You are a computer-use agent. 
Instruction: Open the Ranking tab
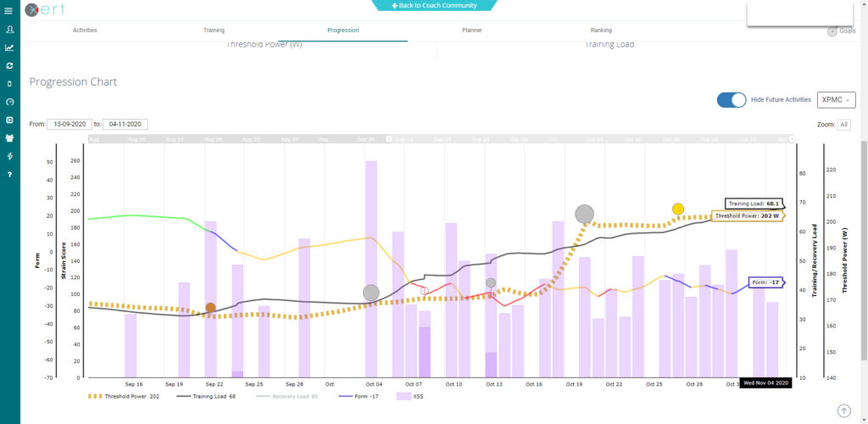pyautogui.click(x=601, y=31)
